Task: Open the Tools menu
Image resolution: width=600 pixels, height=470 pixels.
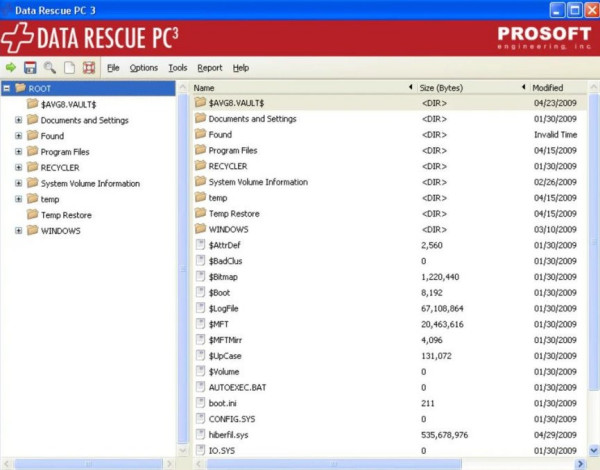Action: tap(178, 67)
